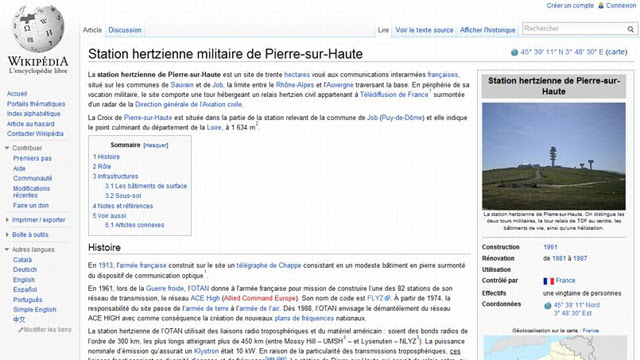Viewport: 640px width, 360px height.
Task: Collapse the Contribuer sidebar section
Action: tap(7, 148)
